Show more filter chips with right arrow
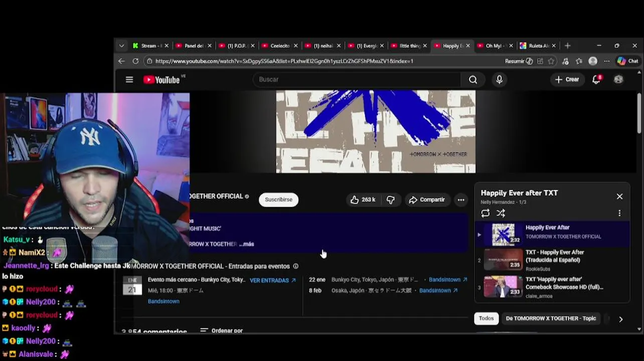This screenshot has height=361, width=644. click(620, 319)
